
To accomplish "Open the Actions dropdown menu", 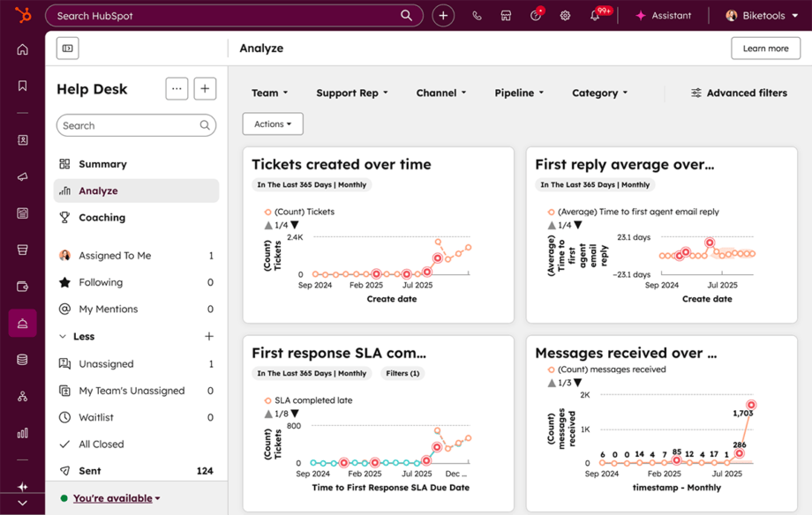I will pos(272,123).
